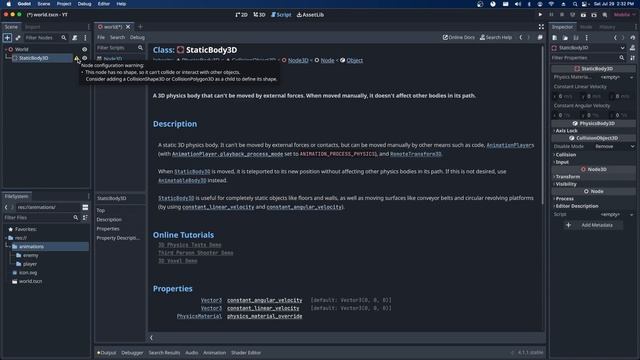Screen dimensions: 640x360
Task: Toggle distraction-free mode expand icon
Action: (x=541, y=27)
